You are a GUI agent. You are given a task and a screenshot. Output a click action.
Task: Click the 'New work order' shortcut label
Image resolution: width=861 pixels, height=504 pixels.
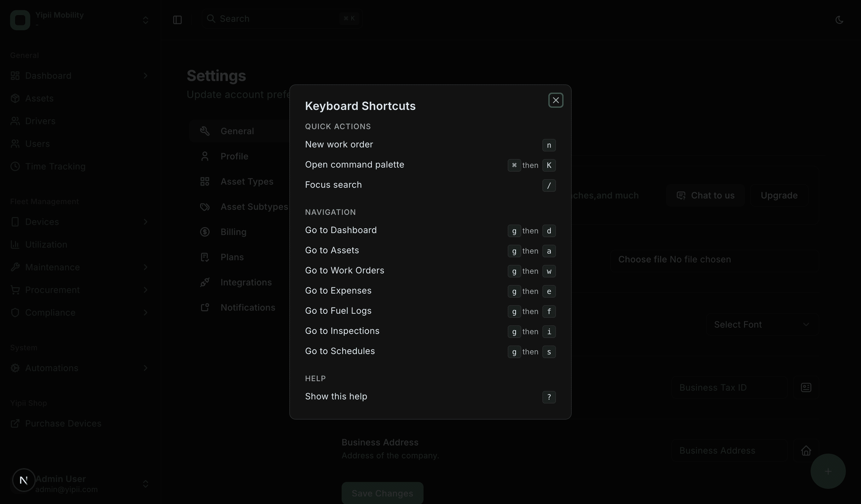tap(339, 145)
